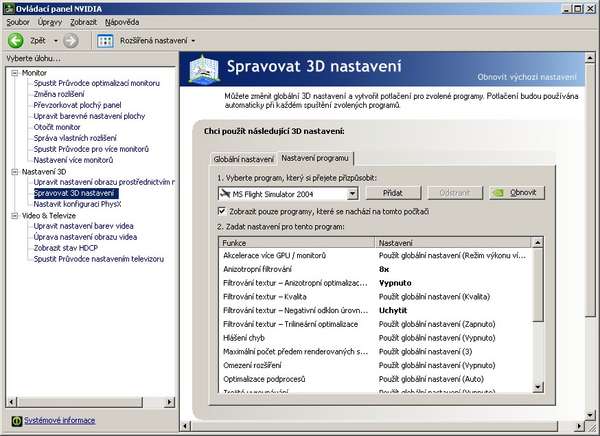
Task: Select 'Nastavit konfiguraci PhysX' in the tree
Action: click(x=78, y=204)
